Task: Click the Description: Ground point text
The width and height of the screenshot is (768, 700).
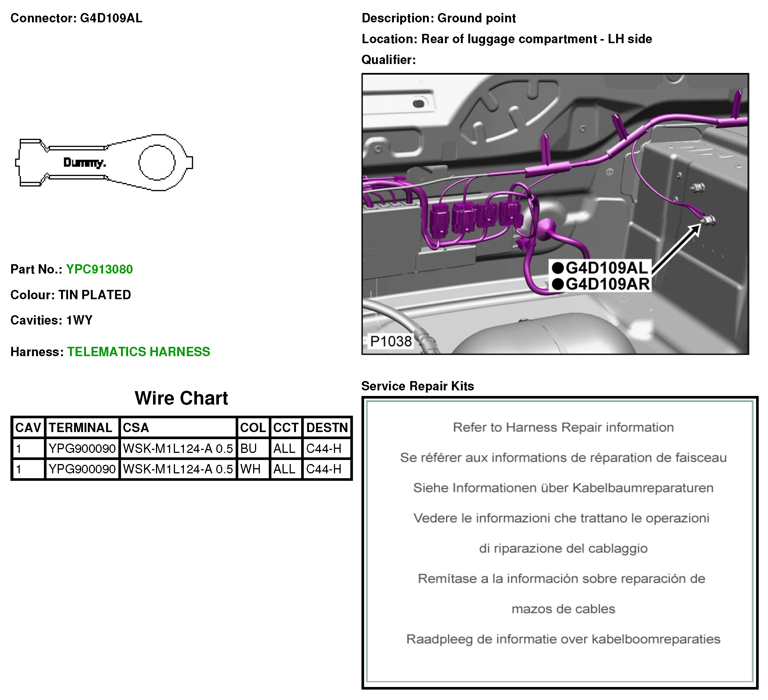Action: tap(439, 18)
